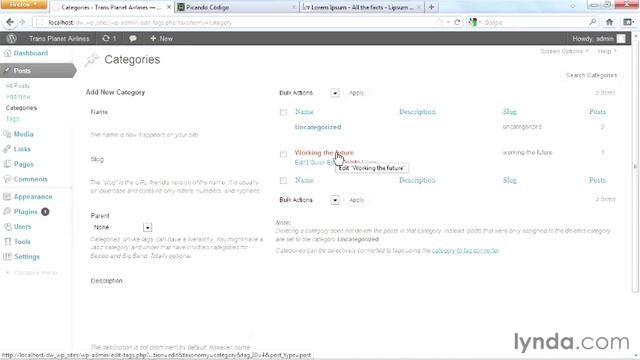Click the Quick Edit link under Working the future
Screen dimensions: 640x360
point(322,162)
